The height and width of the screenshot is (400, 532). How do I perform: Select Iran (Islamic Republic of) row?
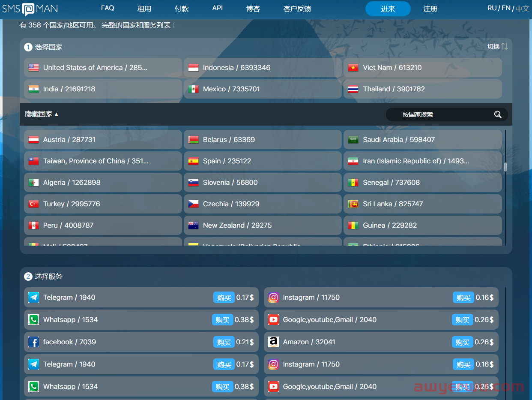pyautogui.click(x=422, y=161)
